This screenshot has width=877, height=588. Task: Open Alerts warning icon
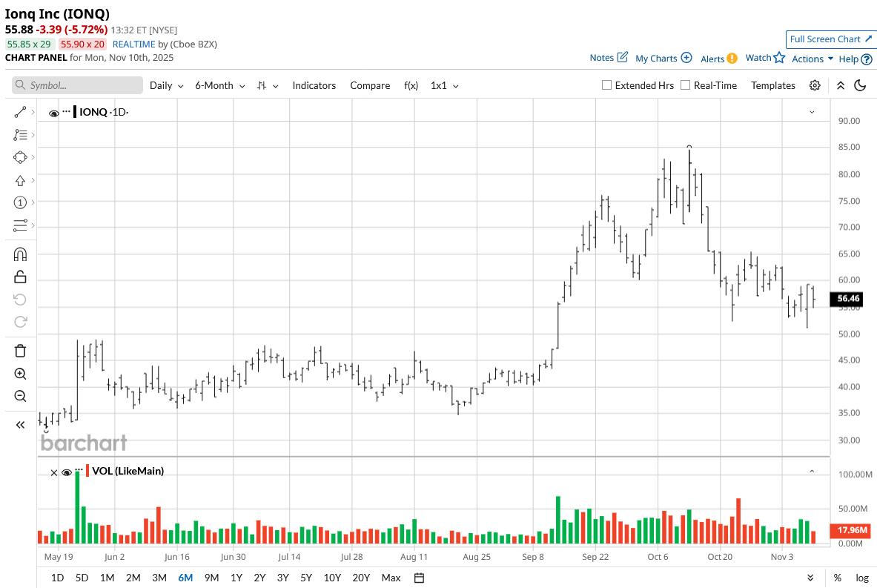point(732,58)
